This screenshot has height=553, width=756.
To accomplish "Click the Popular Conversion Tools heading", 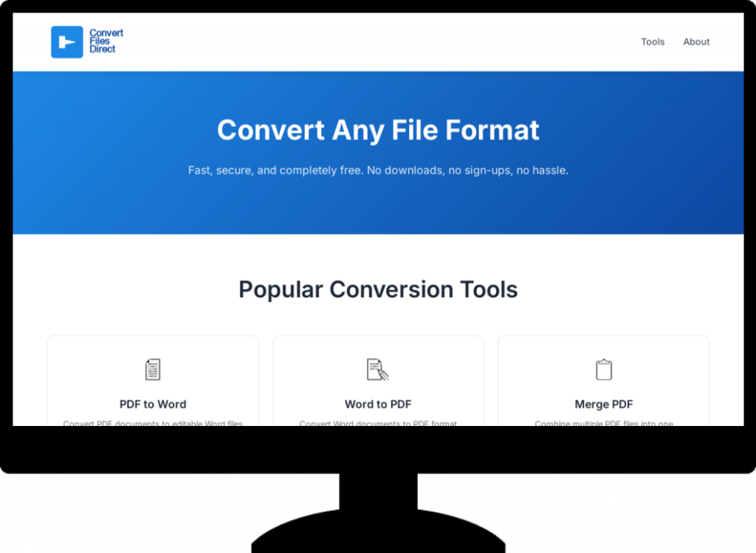I will pos(378,289).
